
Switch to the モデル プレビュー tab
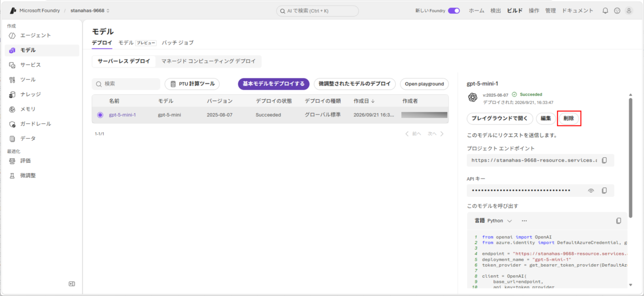point(137,43)
